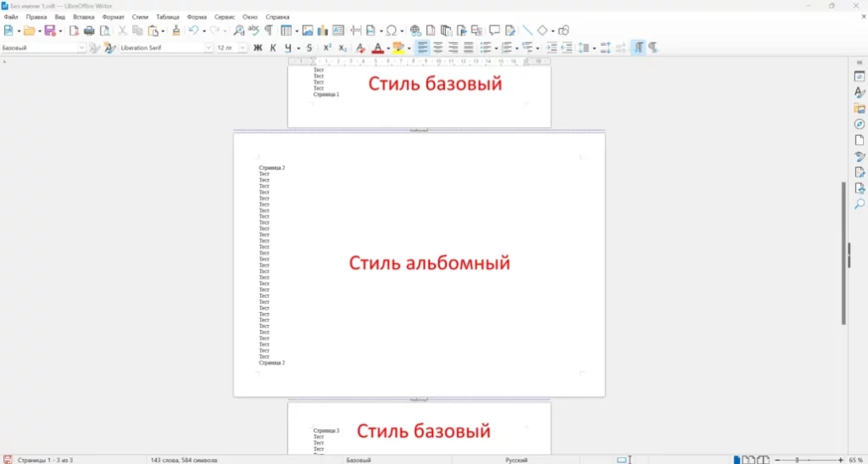Open font name dropdown Liberation Serif

[x=209, y=48]
